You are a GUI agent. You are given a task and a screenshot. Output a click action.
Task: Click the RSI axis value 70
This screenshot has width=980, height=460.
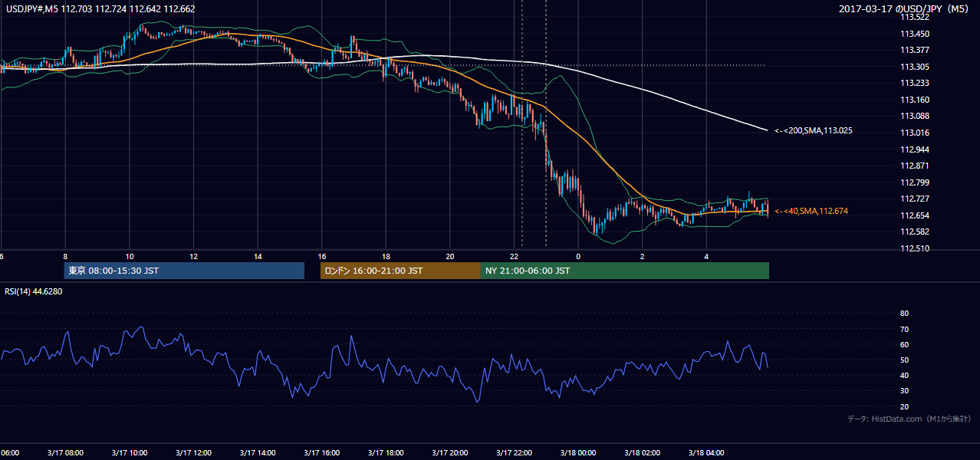tap(905, 329)
